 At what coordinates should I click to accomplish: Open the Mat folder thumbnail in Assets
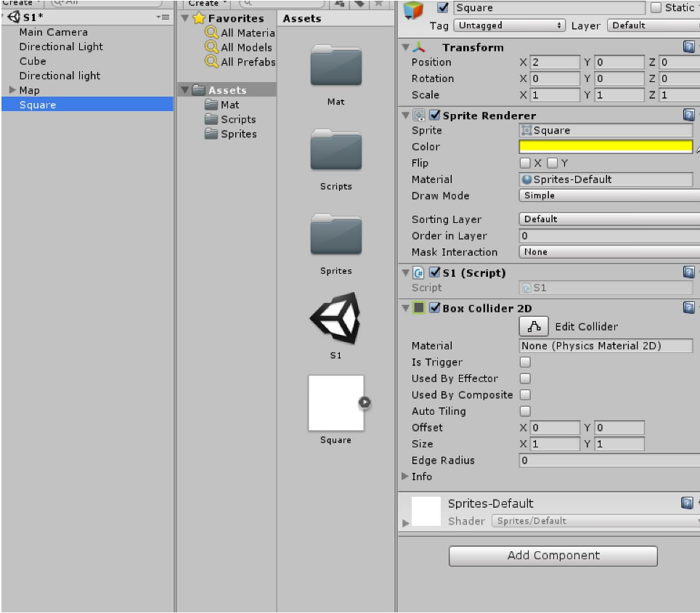[x=336, y=65]
